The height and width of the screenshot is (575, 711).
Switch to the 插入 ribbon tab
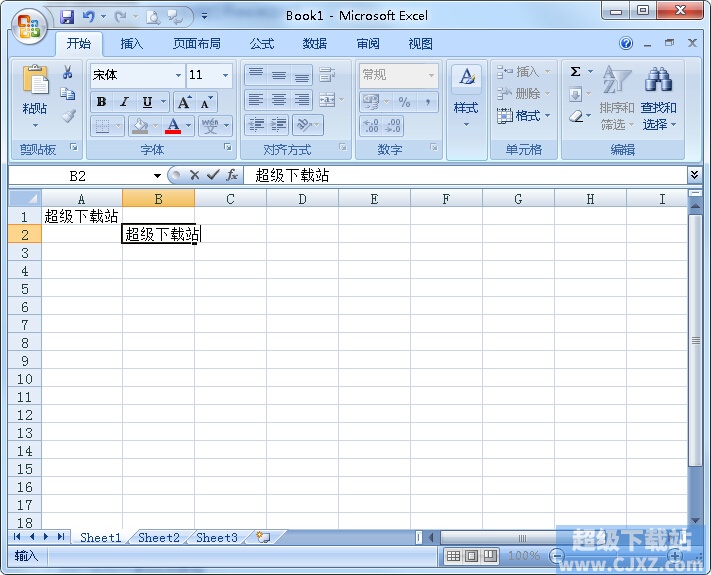132,44
